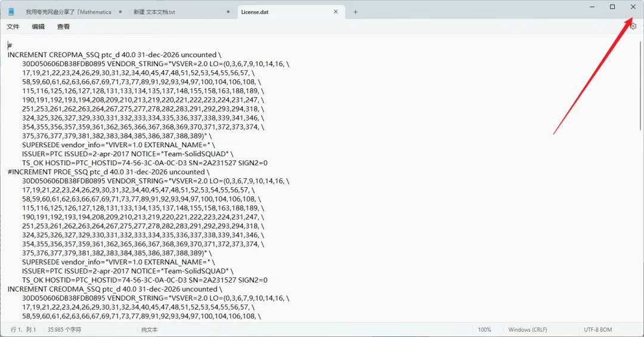Click the INCREMENT CREODMA_SSQ line
This screenshot has height=337, width=644.
coord(114,289)
